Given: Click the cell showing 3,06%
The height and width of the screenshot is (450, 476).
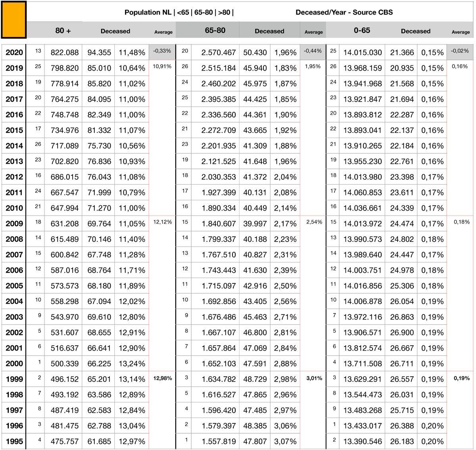Looking at the screenshot, I should point(285,426).
